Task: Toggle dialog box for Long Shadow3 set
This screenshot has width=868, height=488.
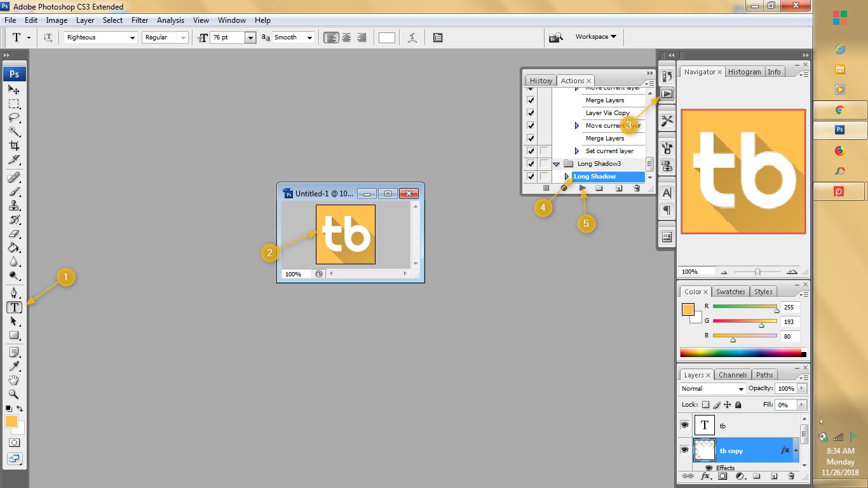Action: 544,163
